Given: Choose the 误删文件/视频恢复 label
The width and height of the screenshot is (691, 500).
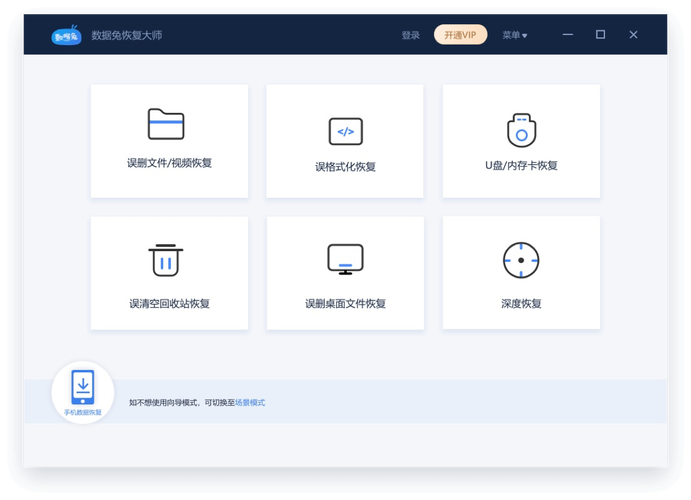Looking at the screenshot, I should (x=169, y=163).
